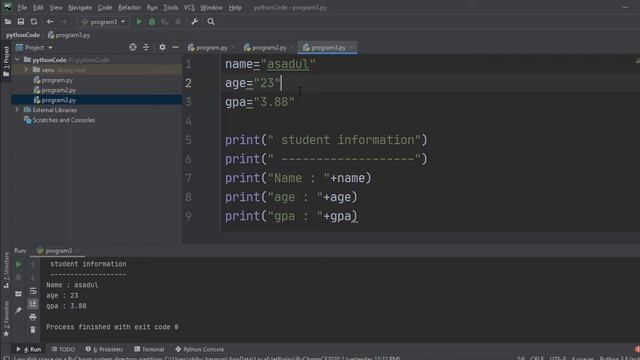This screenshot has width=640, height=360.
Task: Run program3 with the green play icon
Action: click(139, 22)
